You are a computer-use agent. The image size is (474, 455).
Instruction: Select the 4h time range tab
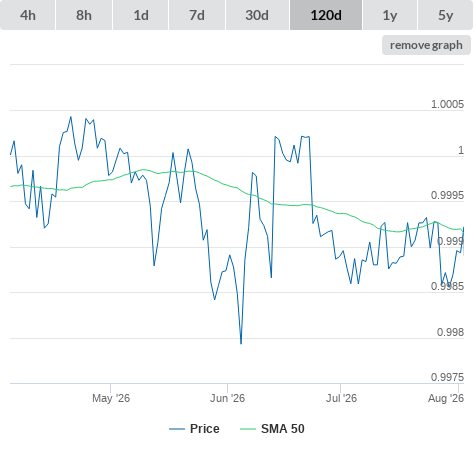pyautogui.click(x=28, y=15)
